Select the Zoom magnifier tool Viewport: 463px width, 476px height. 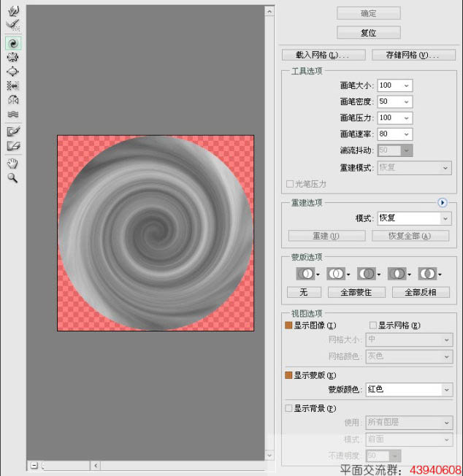12,178
